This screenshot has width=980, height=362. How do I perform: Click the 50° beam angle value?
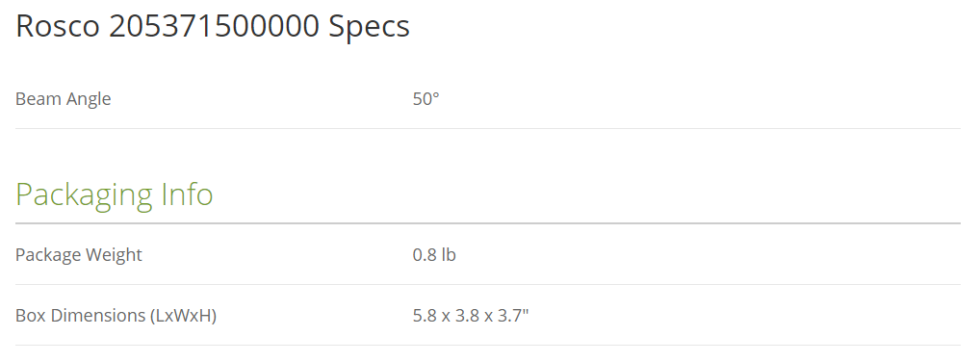(426, 99)
